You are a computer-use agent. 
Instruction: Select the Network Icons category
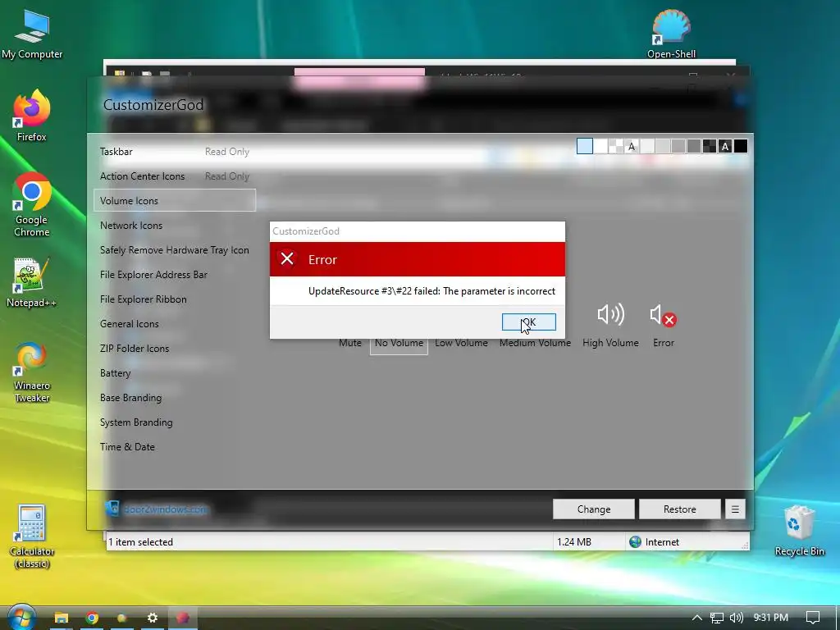click(x=175, y=226)
